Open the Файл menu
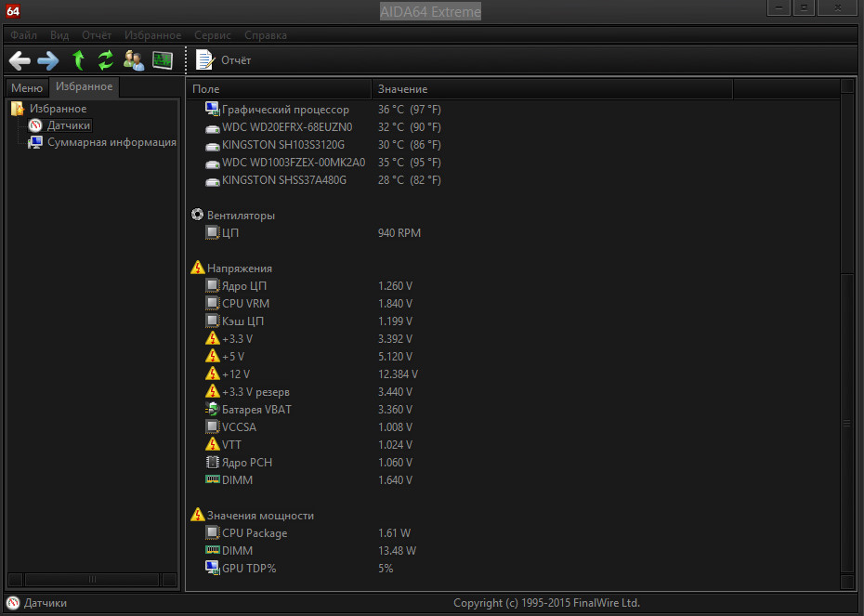 click(24, 35)
